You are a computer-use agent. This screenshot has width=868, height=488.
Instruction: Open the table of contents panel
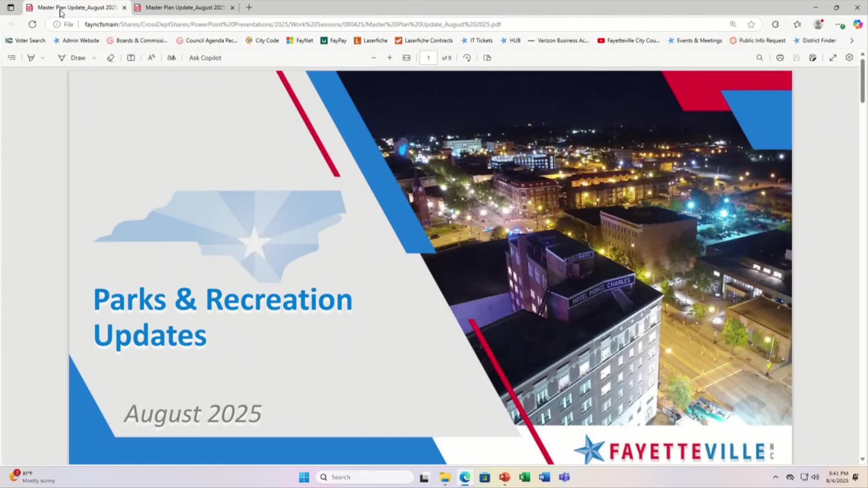pyautogui.click(x=12, y=58)
